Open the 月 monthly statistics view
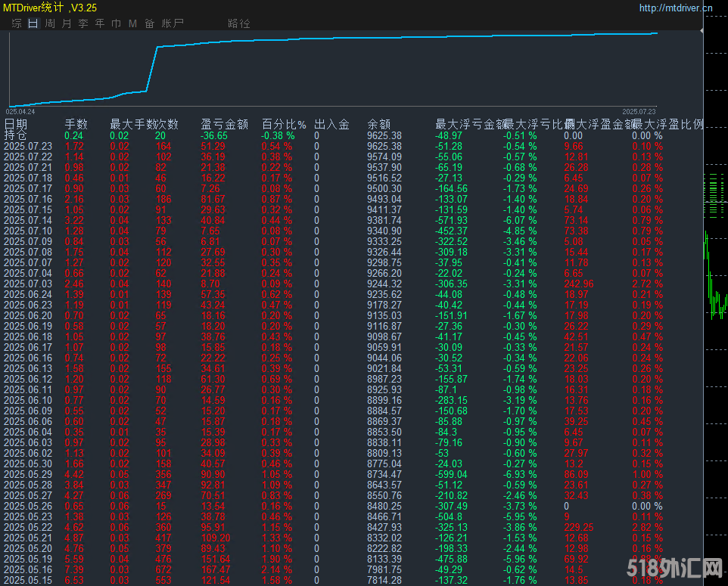This screenshot has width=728, height=586. coord(66,23)
